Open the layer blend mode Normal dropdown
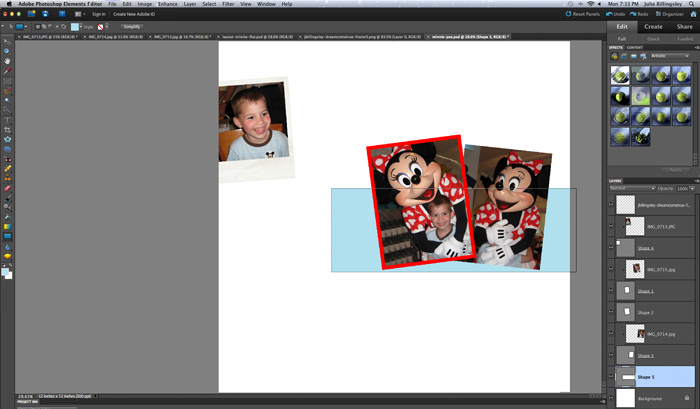 [x=632, y=188]
